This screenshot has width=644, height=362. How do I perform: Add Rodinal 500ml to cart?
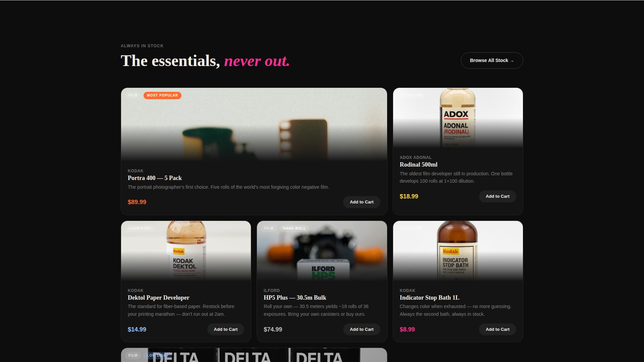point(497,196)
